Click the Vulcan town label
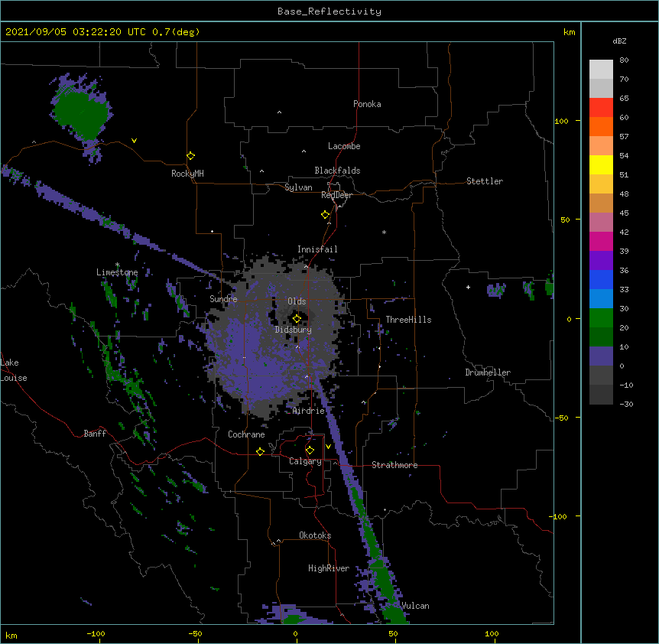Viewport: 659px width, 644px height. [415, 606]
